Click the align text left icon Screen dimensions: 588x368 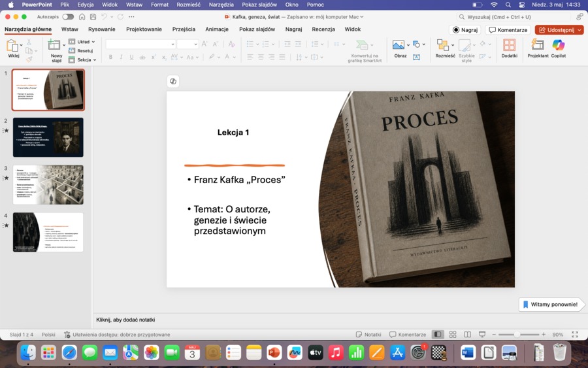(250, 57)
